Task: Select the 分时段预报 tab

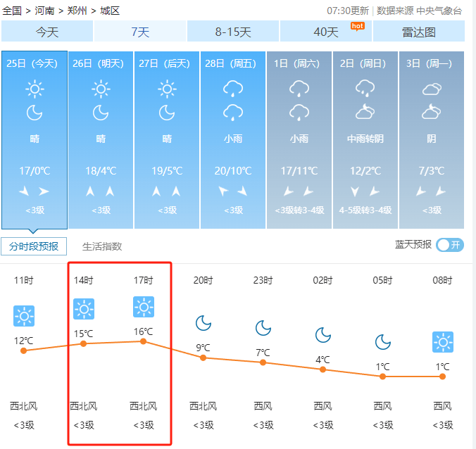Action: (34, 246)
